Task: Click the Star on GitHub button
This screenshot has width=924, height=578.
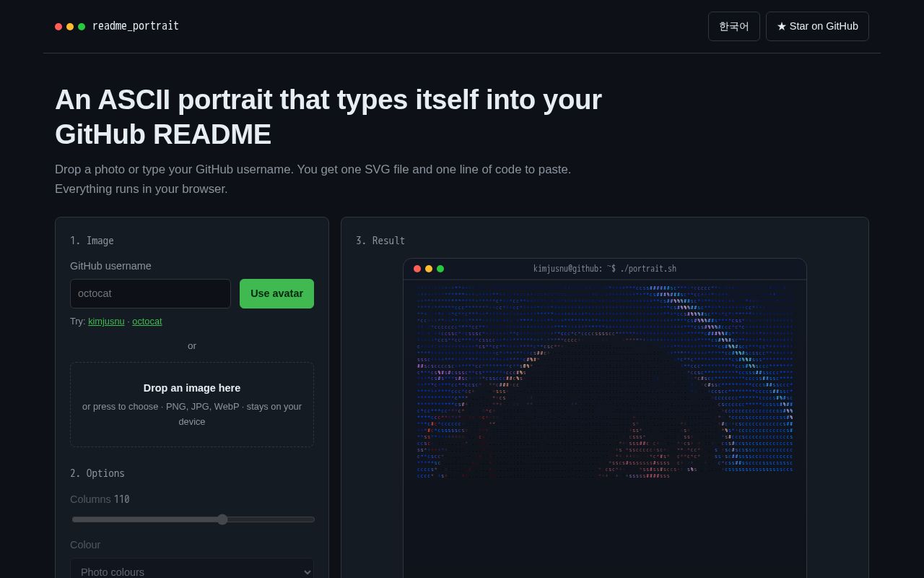Action: coord(817,26)
